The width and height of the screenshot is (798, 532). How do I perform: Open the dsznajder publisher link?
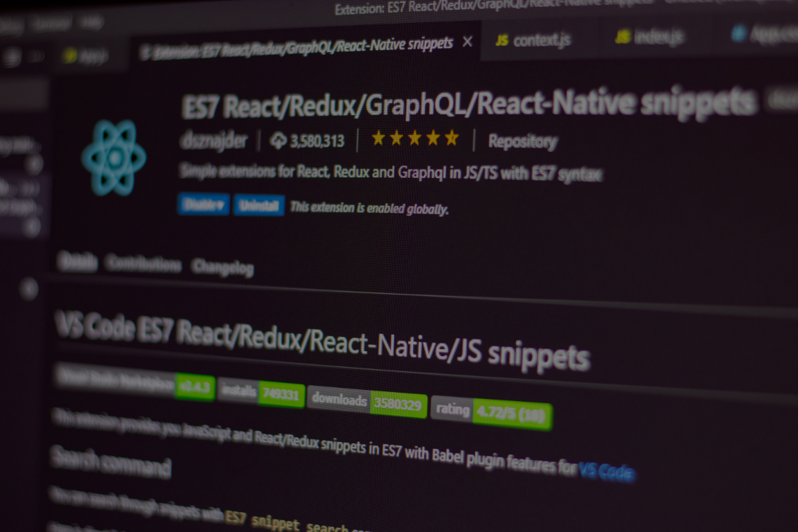point(214,141)
